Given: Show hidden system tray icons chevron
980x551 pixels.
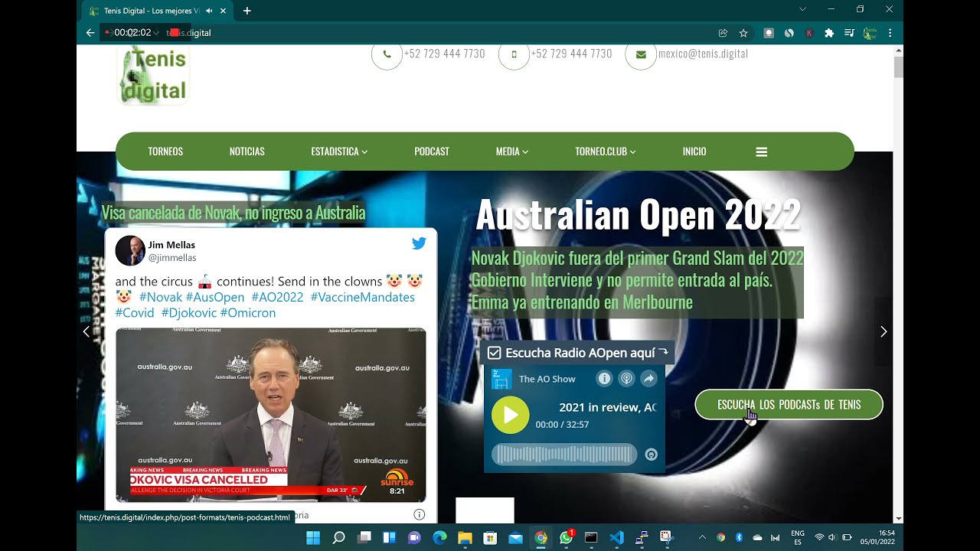Looking at the screenshot, I should pos(702,537).
